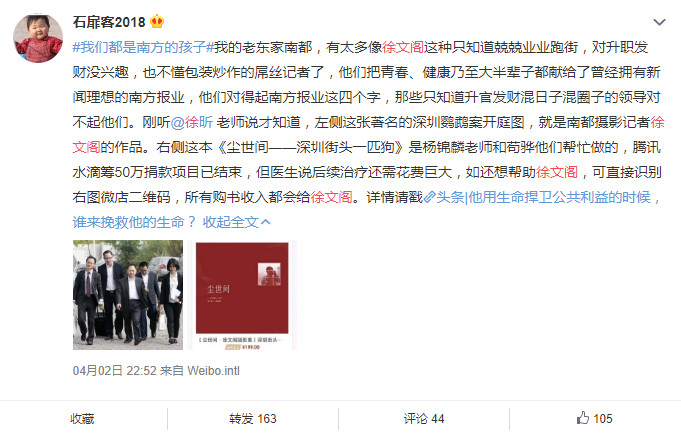Collapse the full text via 收起全文
The image size is (681, 439).
click(x=236, y=222)
